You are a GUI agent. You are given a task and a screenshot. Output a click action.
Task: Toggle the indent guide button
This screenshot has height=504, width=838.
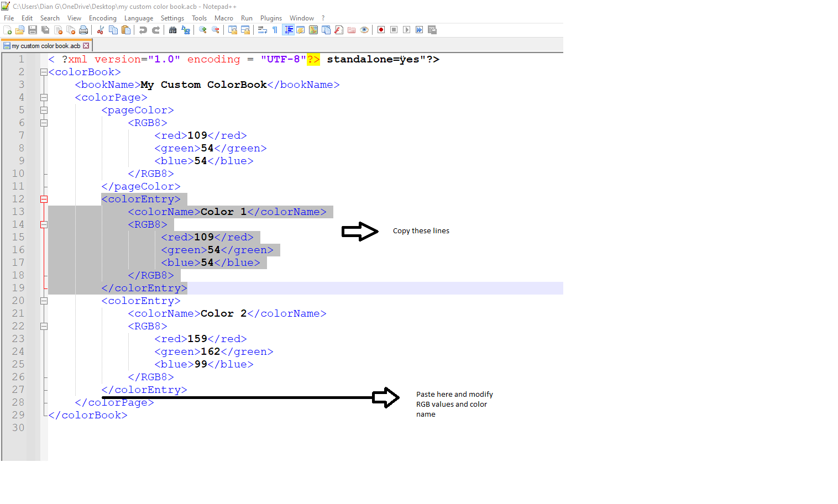tap(288, 30)
